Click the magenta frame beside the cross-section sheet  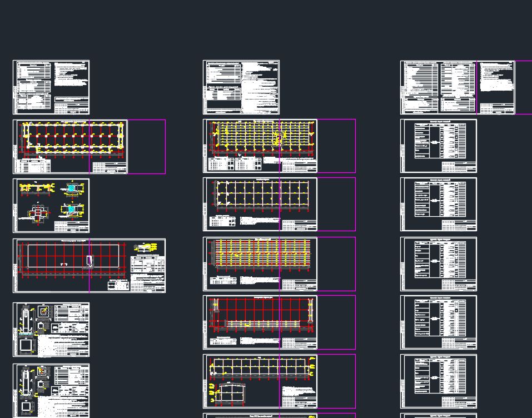pos(336,381)
